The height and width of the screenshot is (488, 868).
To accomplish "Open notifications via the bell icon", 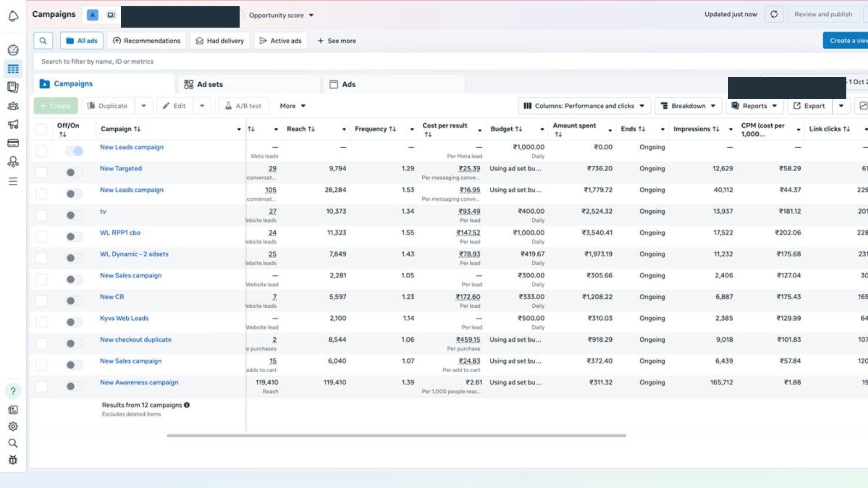I will coord(13,15).
